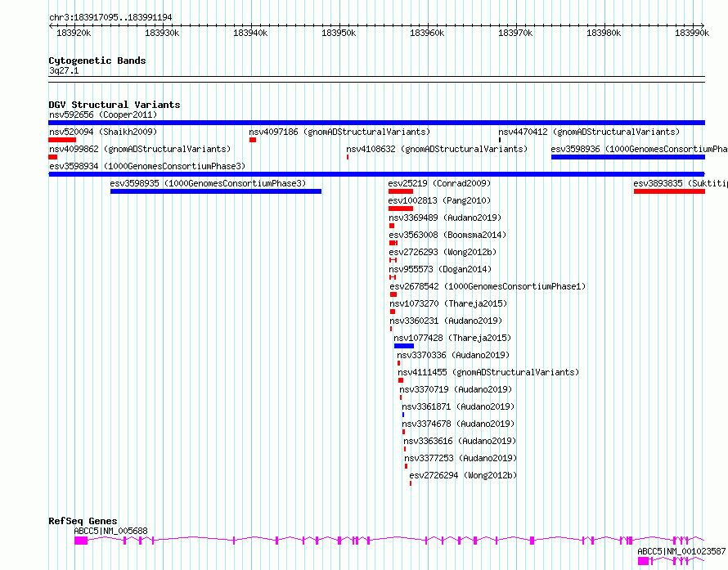Select nsv4099862 gnomAD variant label
This screenshot has height=570, width=728.
pos(140,149)
